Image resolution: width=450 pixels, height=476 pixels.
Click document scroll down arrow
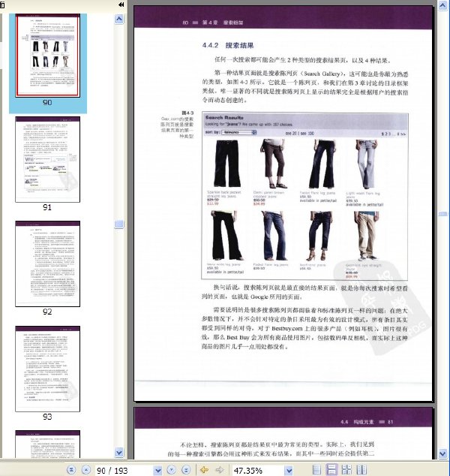pyautogui.click(x=442, y=453)
